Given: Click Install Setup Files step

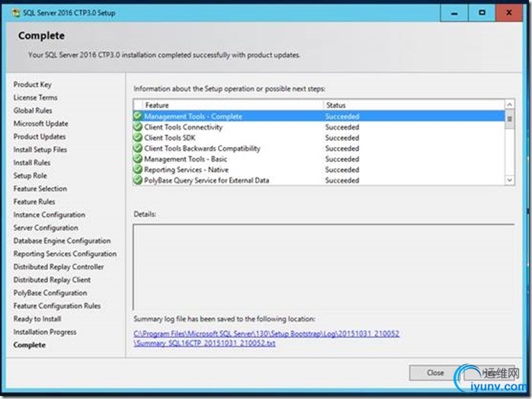Looking at the screenshot, I should pos(40,149).
